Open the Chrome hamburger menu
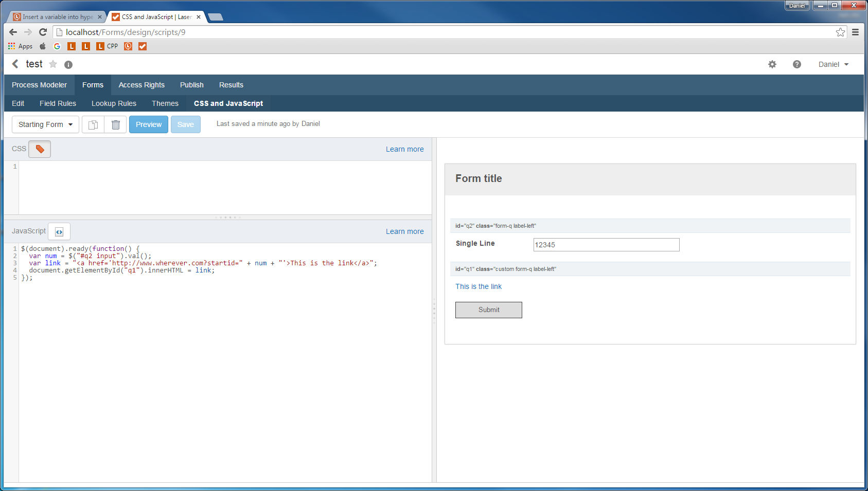This screenshot has height=491, width=868. pyautogui.click(x=855, y=32)
